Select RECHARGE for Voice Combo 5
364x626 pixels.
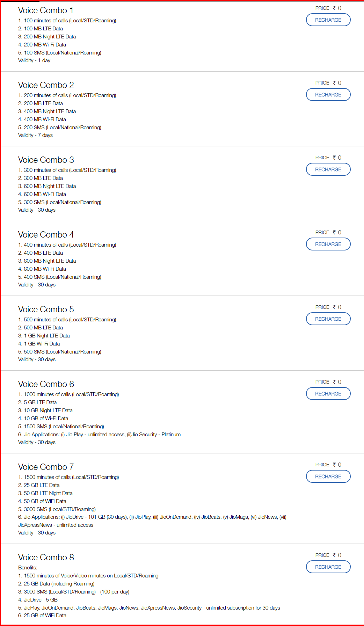coord(328,319)
